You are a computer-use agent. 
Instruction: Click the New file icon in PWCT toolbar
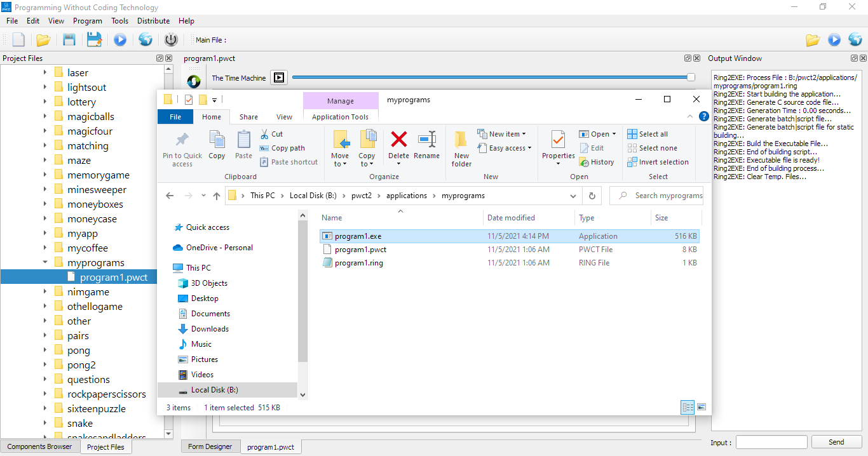pos(18,40)
